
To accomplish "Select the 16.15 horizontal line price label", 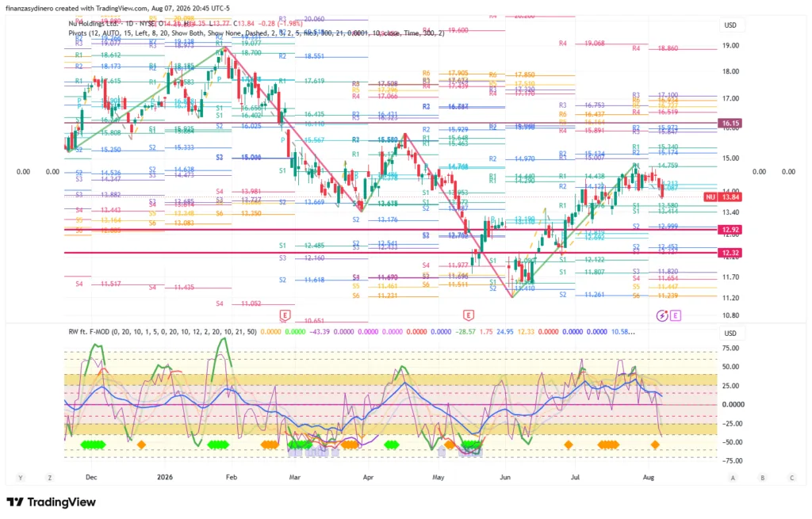I will [x=730, y=123].
